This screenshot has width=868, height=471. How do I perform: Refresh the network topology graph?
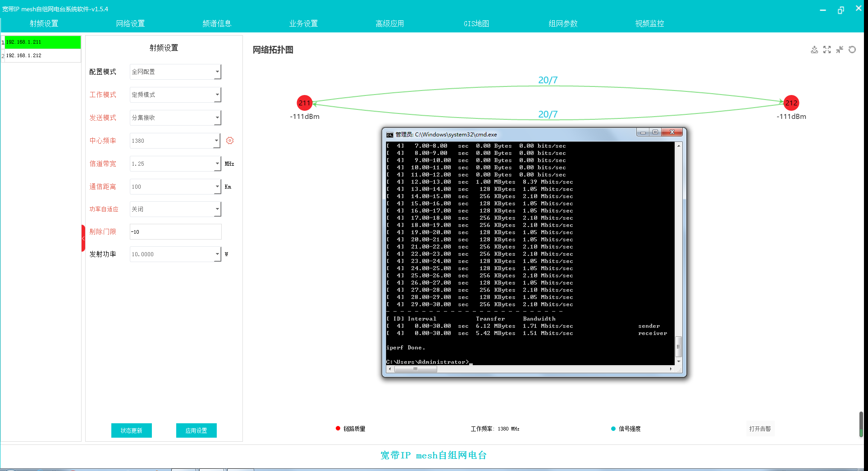click(852, 50)
